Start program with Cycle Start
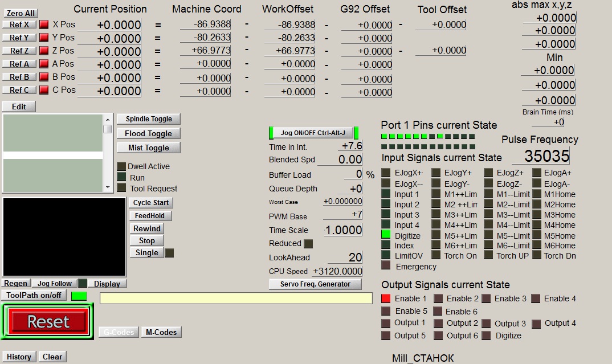Screen dimensions: 612x364 pyautogui.click(x=150, y=203)
